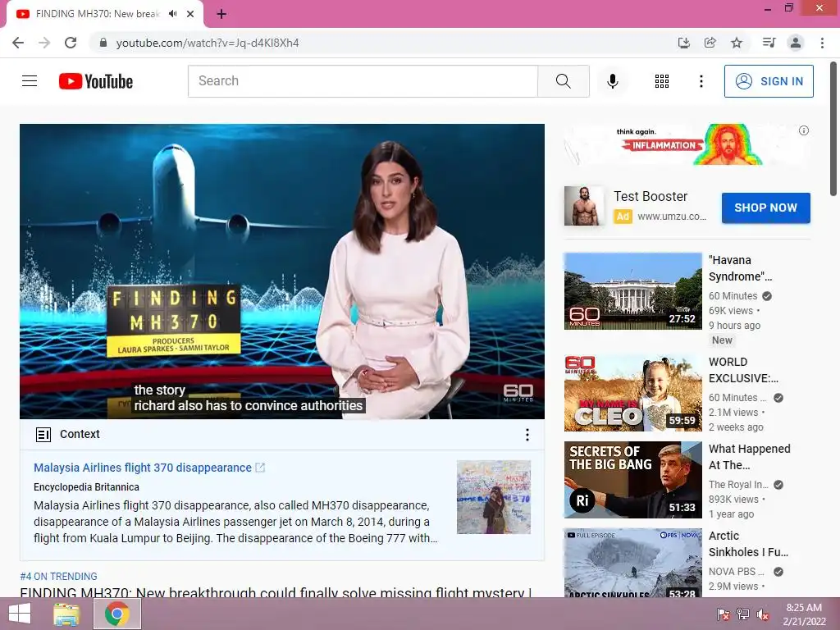Open the Arctic Sinkholes video title
The image size is (840, 630).
[748, 544]
